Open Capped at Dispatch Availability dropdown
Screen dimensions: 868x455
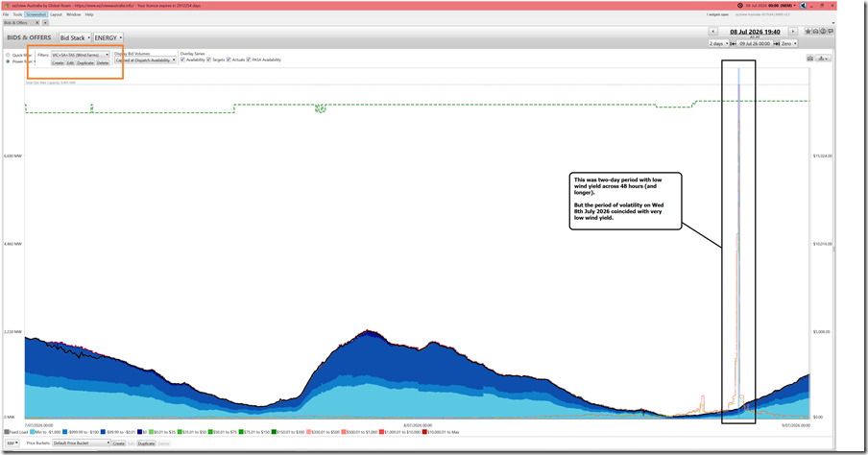(x=146, y=60)
